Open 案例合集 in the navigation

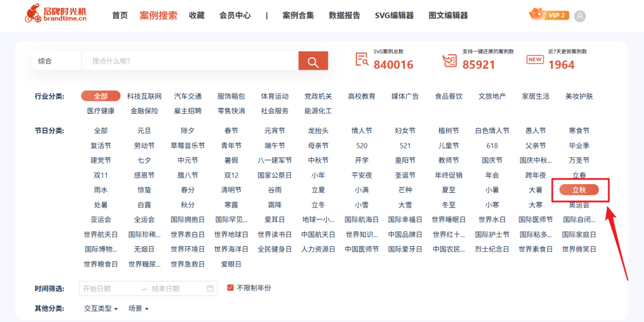298,16
